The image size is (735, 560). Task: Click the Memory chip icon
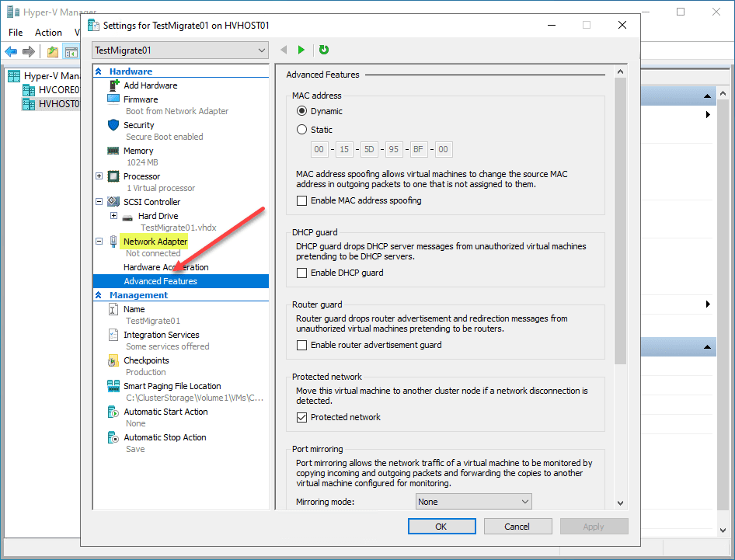coord(113,151)
